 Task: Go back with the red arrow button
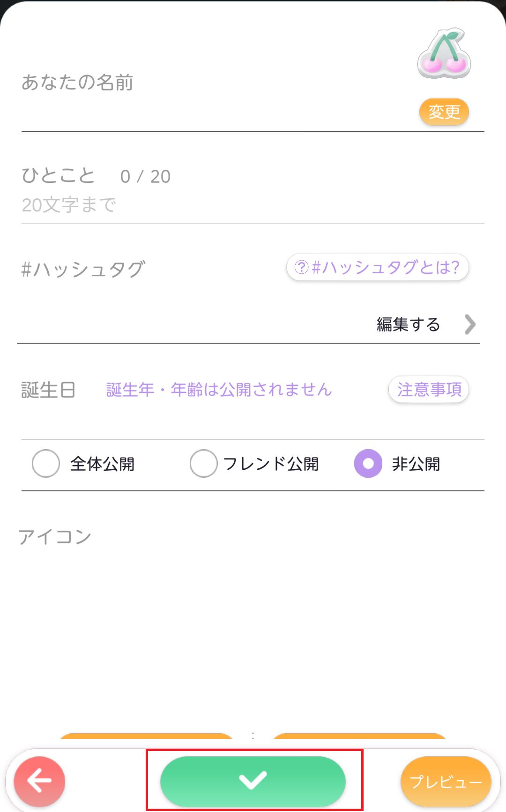(x=39, y=781)
